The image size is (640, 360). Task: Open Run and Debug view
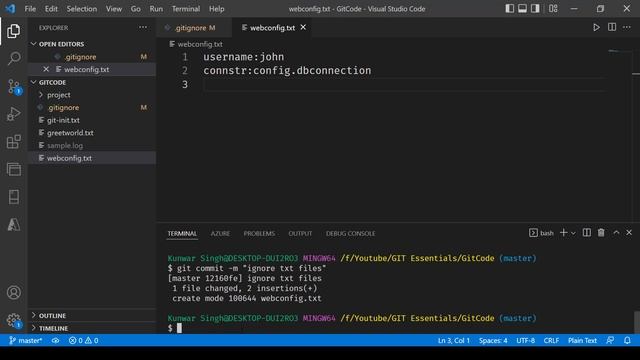13,114
